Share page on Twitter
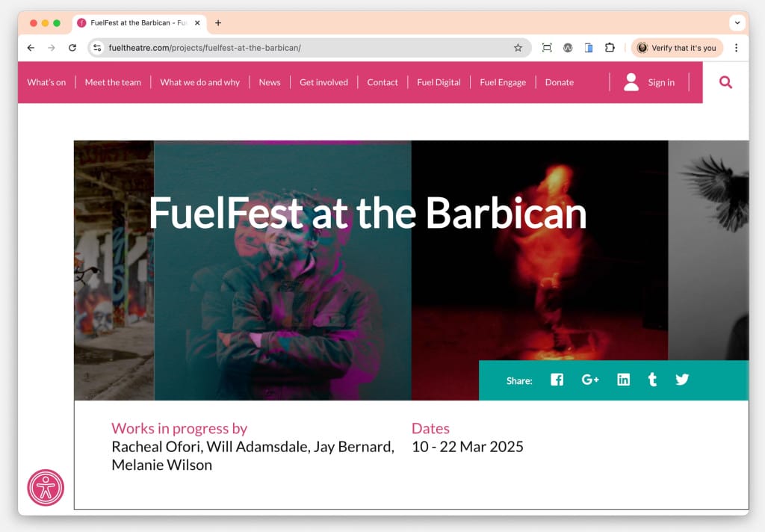 click(x=682, y=380)
